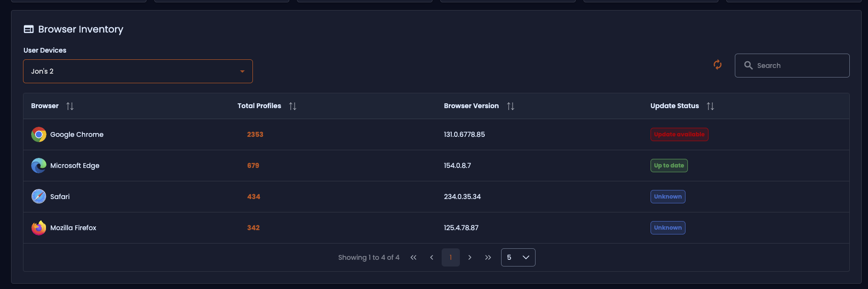The height and width of the screenshot is (289, 868).
Task: Click the Google Chrome logo icon
Action: (x=39, y=134)
